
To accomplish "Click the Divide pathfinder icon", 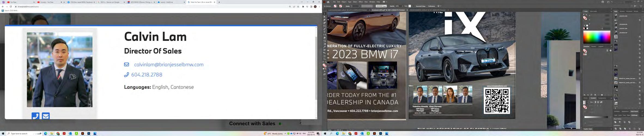I will (x=616, y=129).
